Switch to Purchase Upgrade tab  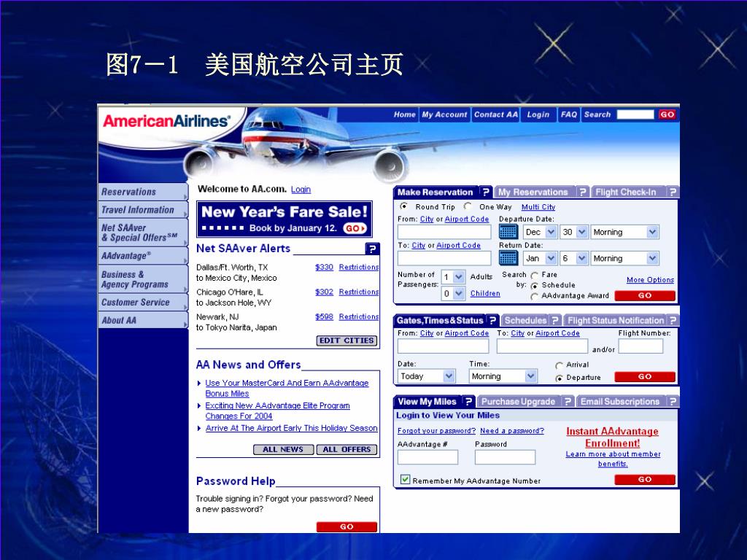518,402
